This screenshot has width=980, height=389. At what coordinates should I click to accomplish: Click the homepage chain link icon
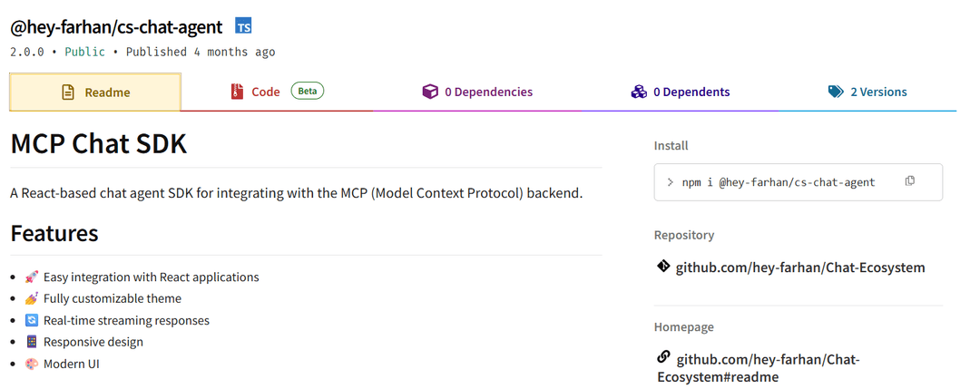(663, 356)
